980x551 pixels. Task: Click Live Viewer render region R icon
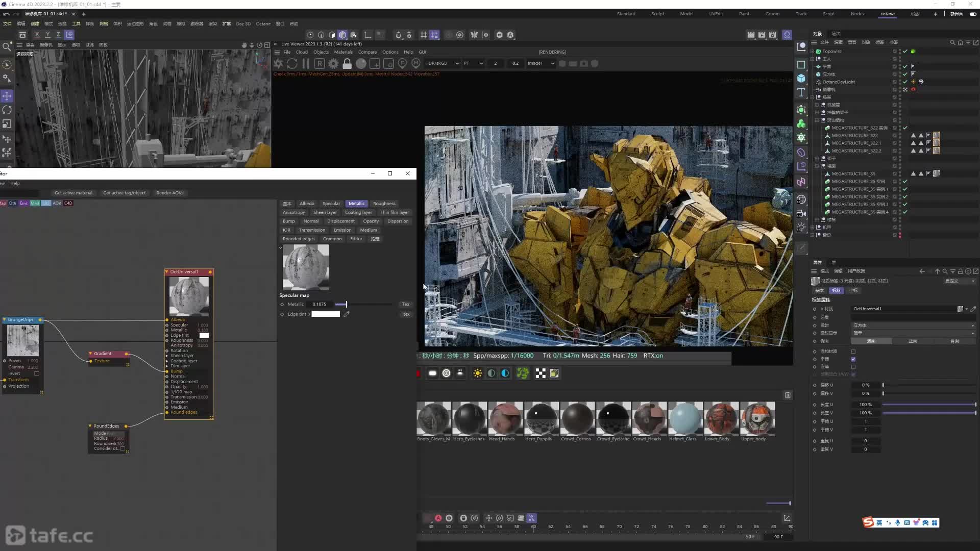[x=320, y=63]
